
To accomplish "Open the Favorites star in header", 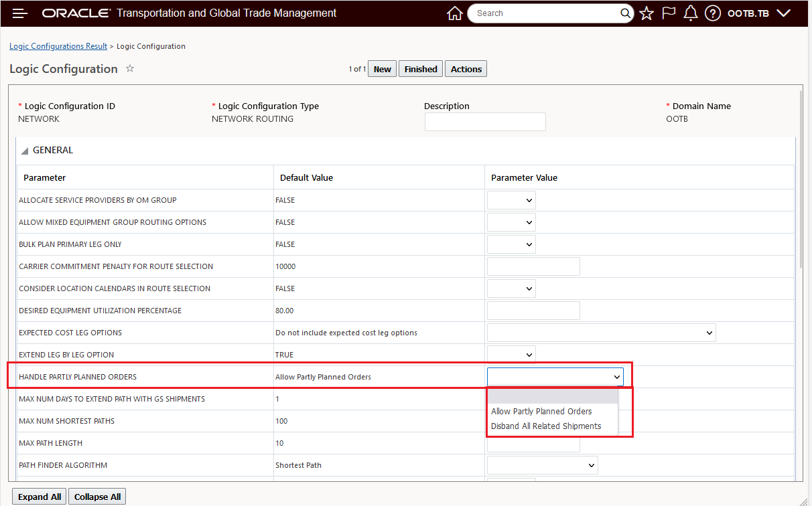I will click(647, 13).
